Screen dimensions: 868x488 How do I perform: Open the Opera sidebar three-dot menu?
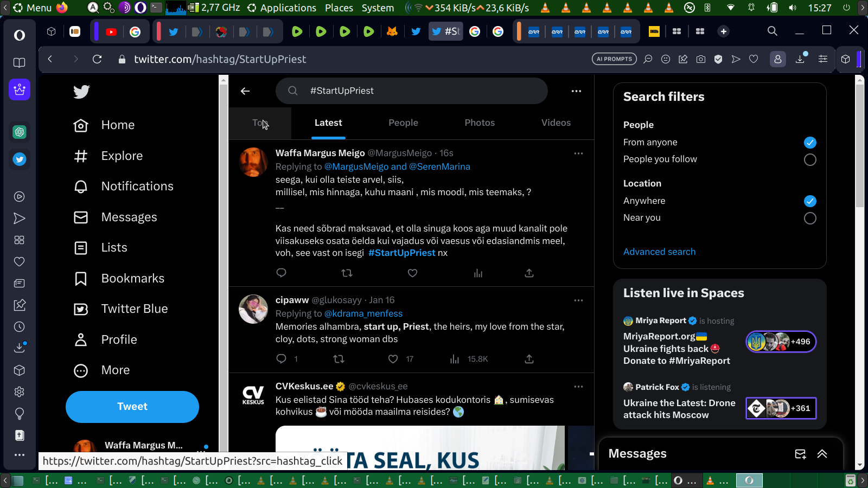coord(20,455)
